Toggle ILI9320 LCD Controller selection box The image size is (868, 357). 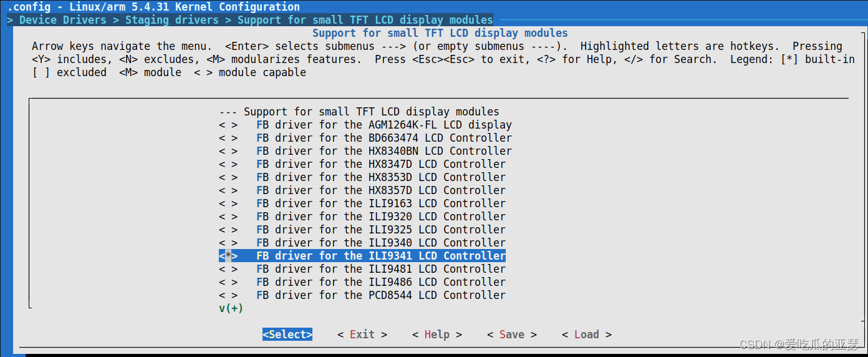tap(228, 217)
